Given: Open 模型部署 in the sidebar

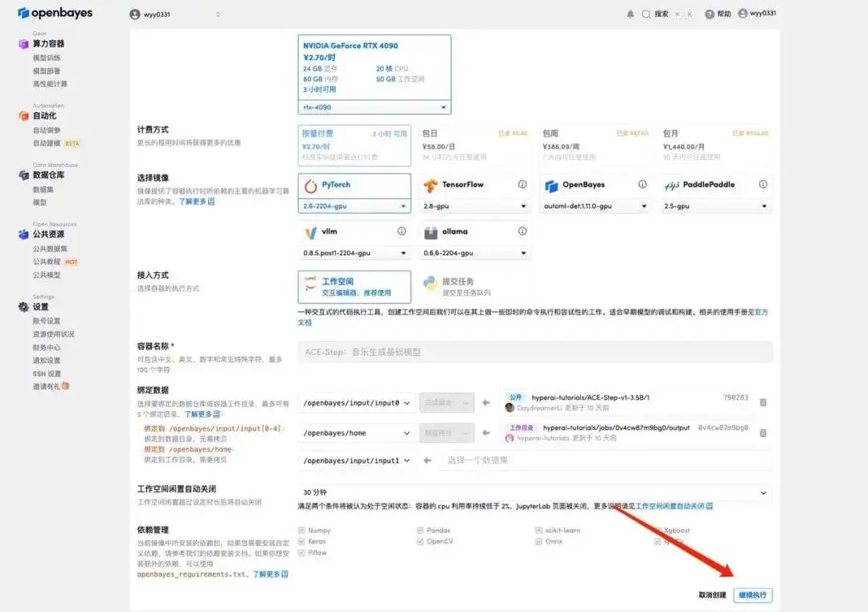Looking at the screenshot, I should tap(47, 71).
